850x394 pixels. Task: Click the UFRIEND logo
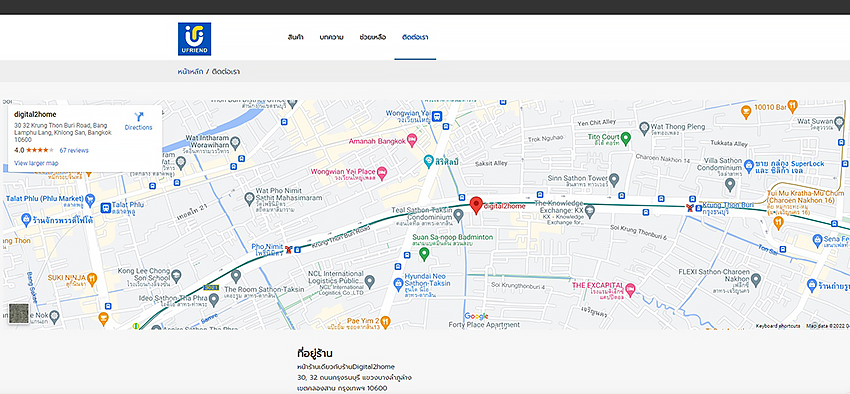pyautogui.click(x=194, y=39)
